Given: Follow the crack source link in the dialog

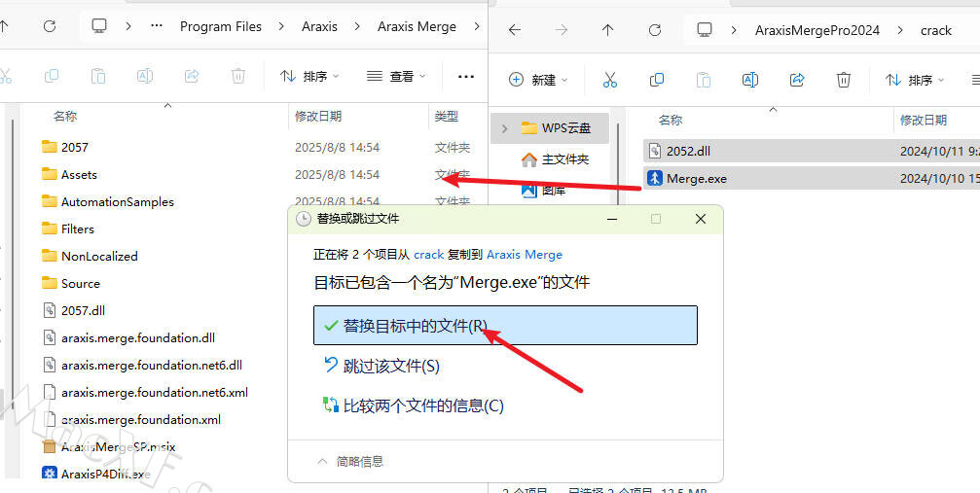Looking at the screenshot, I should (429, 255).
